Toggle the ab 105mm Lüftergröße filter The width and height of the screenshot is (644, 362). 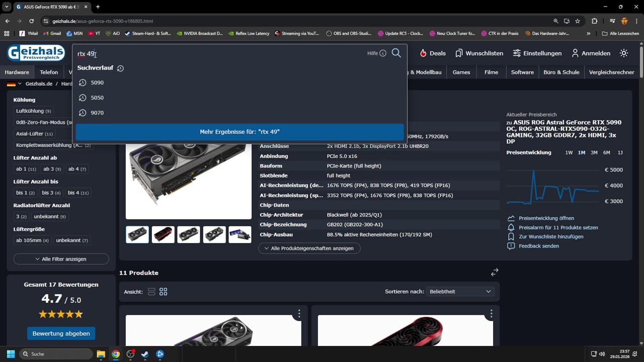pyautogui.click(x=33, y=240)
